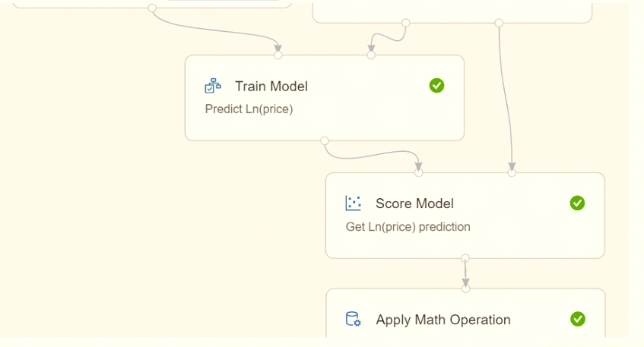Click Score Model output port

coord(465,258)
